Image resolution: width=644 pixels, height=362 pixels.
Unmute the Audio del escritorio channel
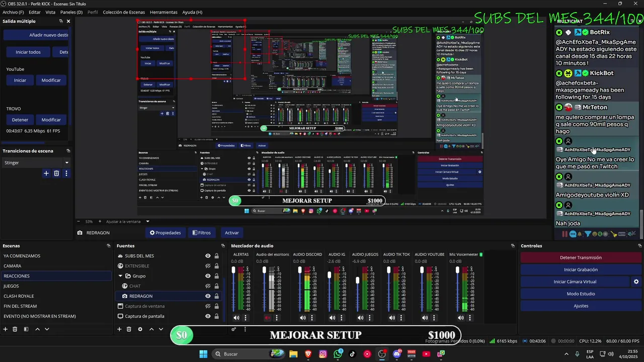click(268, 318)
